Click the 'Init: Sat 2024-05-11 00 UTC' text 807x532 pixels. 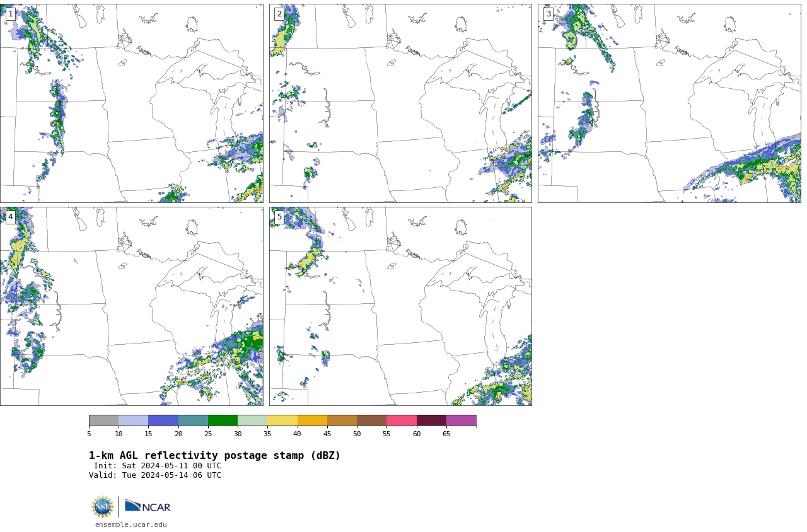coord(158,466)
